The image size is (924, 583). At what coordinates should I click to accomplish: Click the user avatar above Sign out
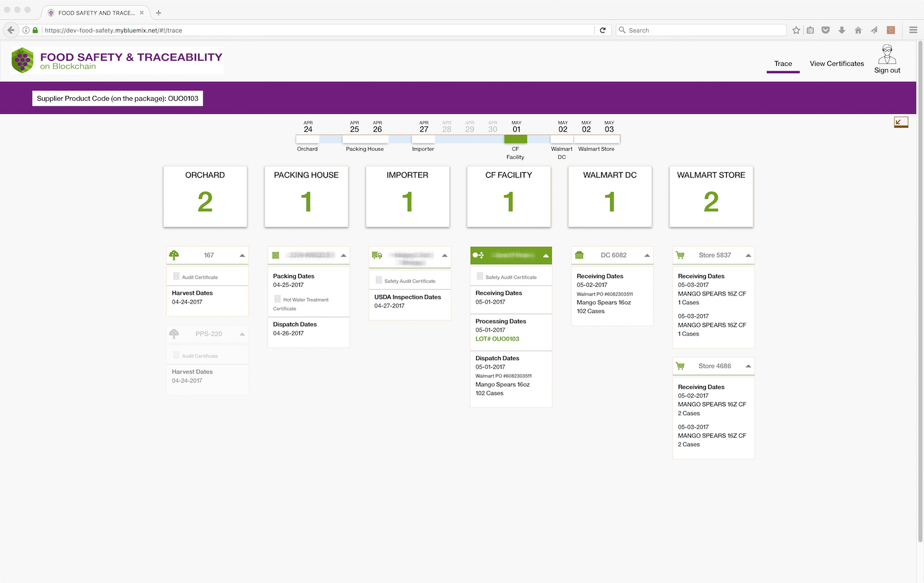[x=887, y=54]
